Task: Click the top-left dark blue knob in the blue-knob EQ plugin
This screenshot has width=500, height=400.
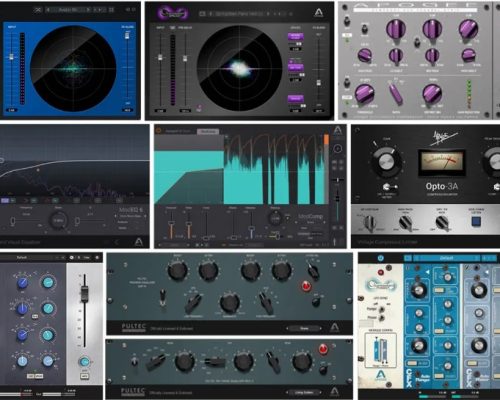Action: [22, 283]
